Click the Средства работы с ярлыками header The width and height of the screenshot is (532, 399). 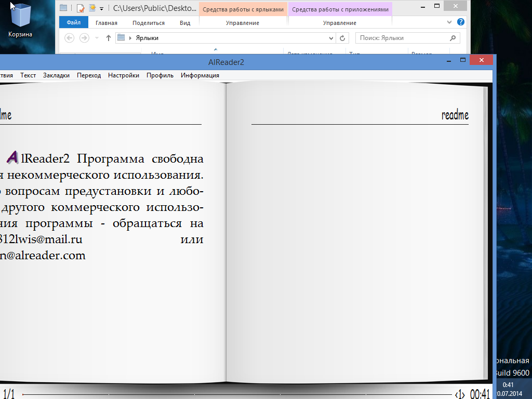point(243,9)
